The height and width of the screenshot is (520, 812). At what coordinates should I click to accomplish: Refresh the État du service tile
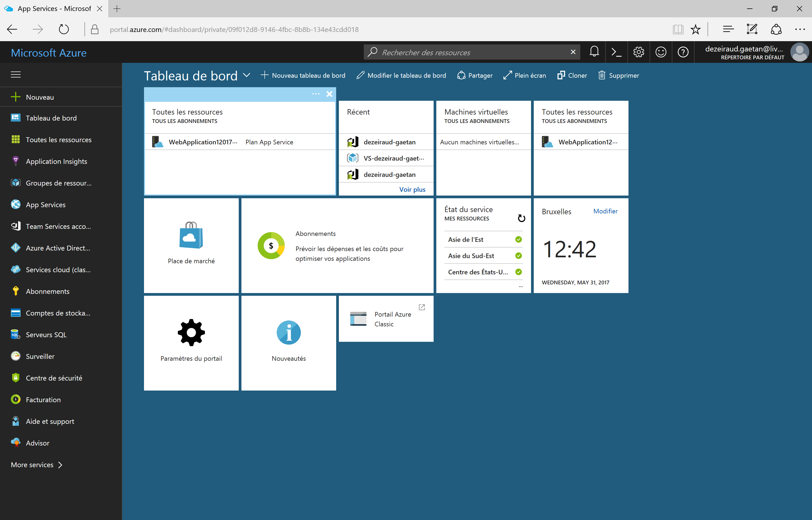[521, 219]
